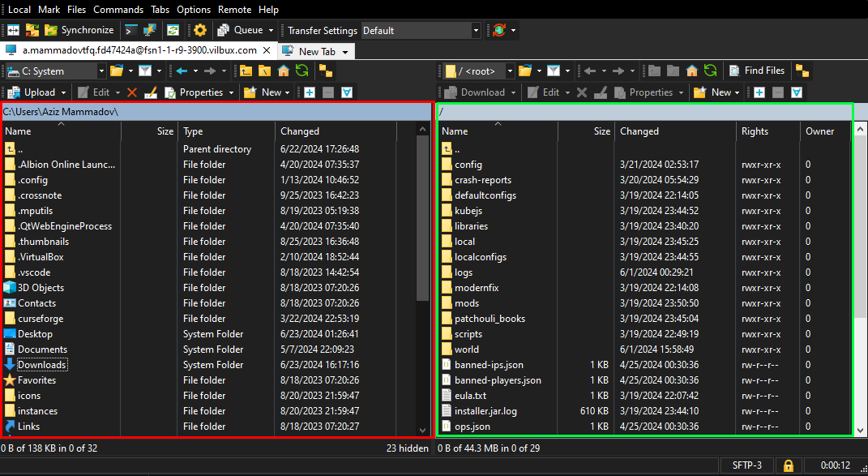Click the Synchronize button

click(79, 30)
